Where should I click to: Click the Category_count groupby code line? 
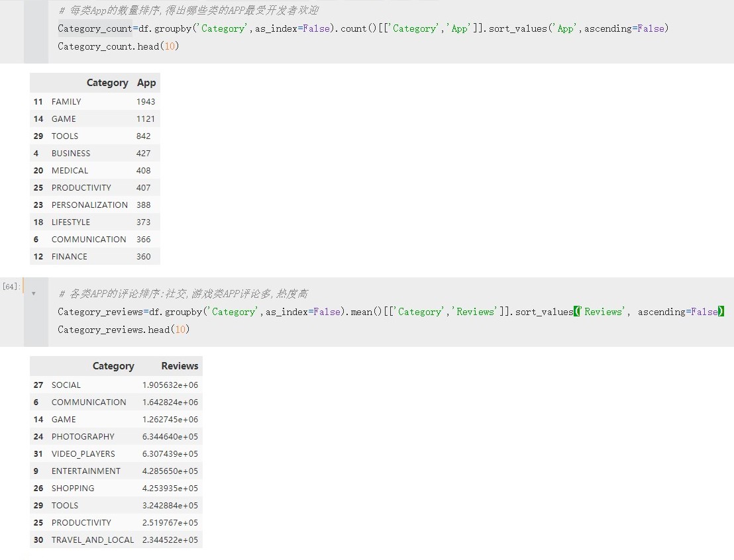pos(363,28)
